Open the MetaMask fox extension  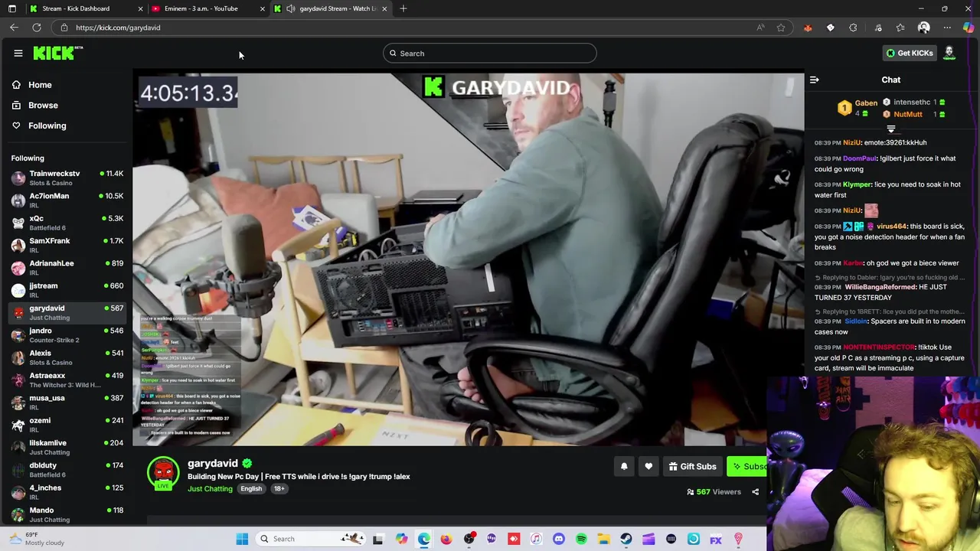(x=808, y=28)
